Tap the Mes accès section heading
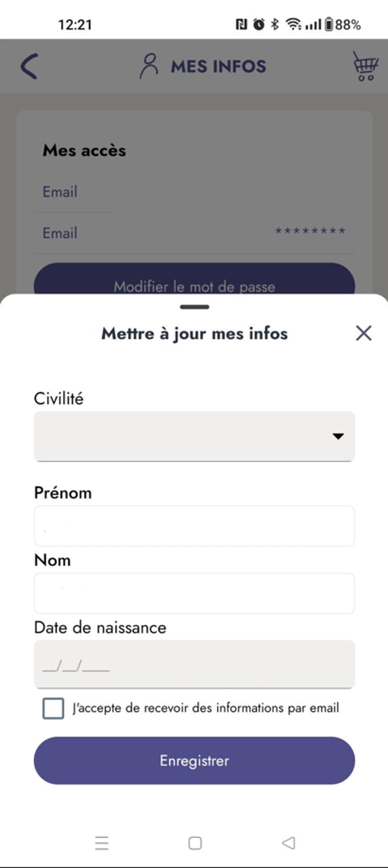Screen dimensions: 388x868 tap(84, 150)
